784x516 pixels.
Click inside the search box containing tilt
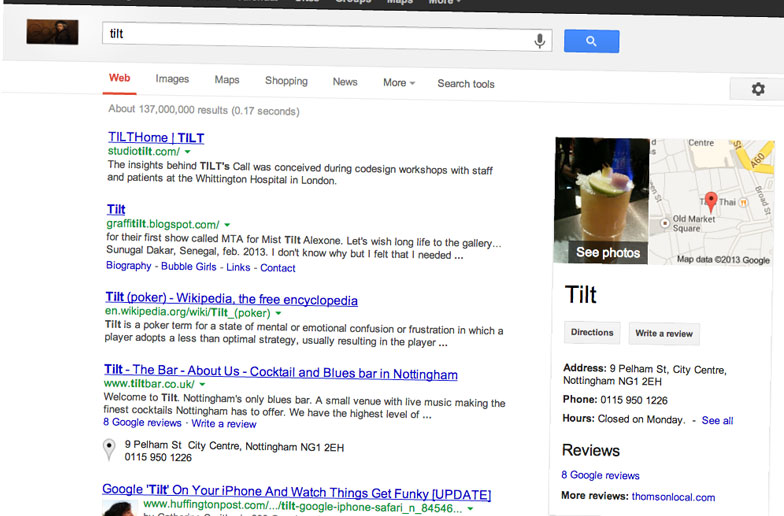[x=315, y=35]
